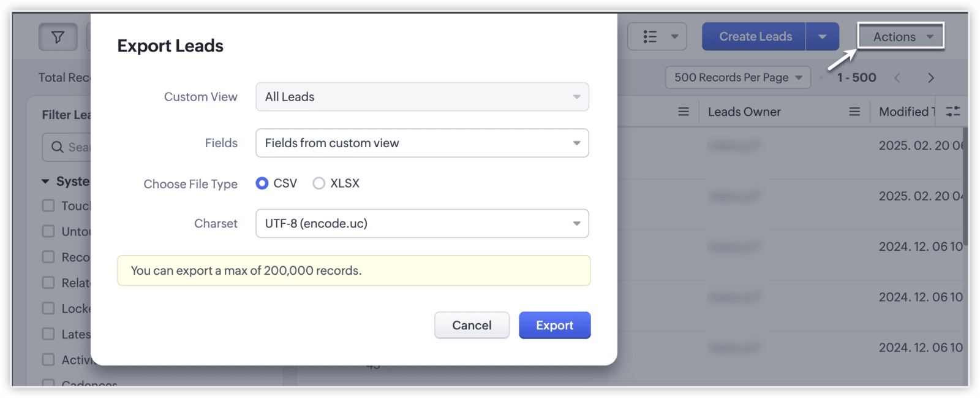Viewport: 980px width, 398px height.
Task: Click the filter funnel icon
Action: [x=58, y=37]
